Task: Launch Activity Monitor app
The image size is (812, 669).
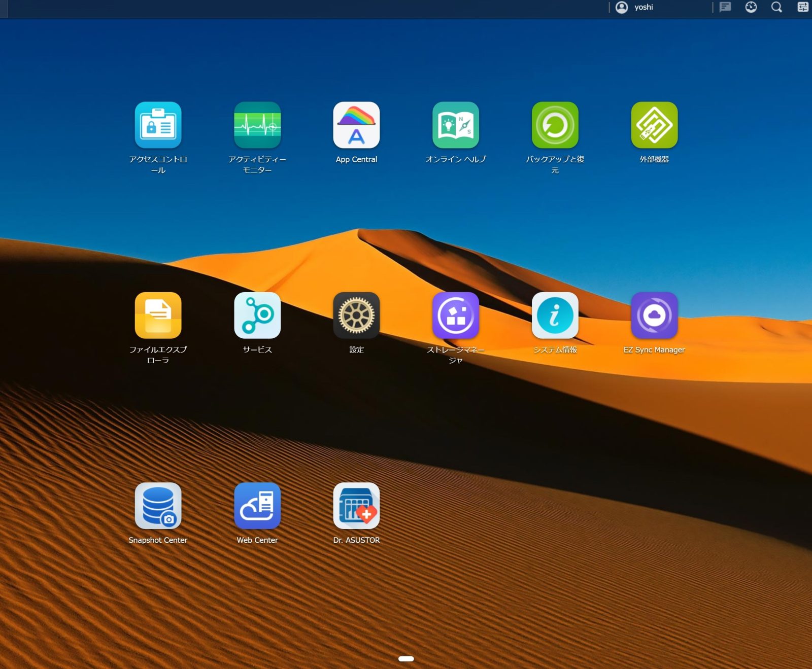Action: (257, 125)
